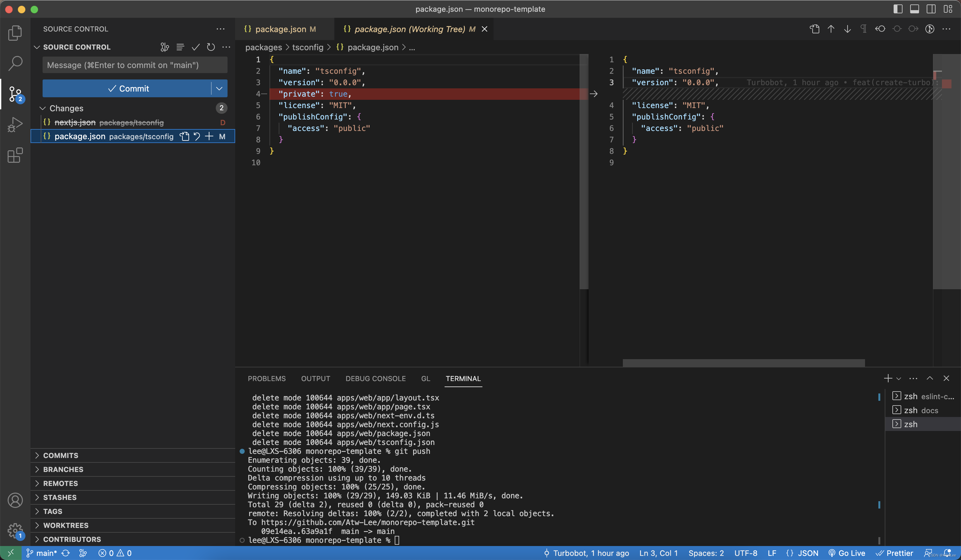Open changes with previous revision icon

coord(880,29)
